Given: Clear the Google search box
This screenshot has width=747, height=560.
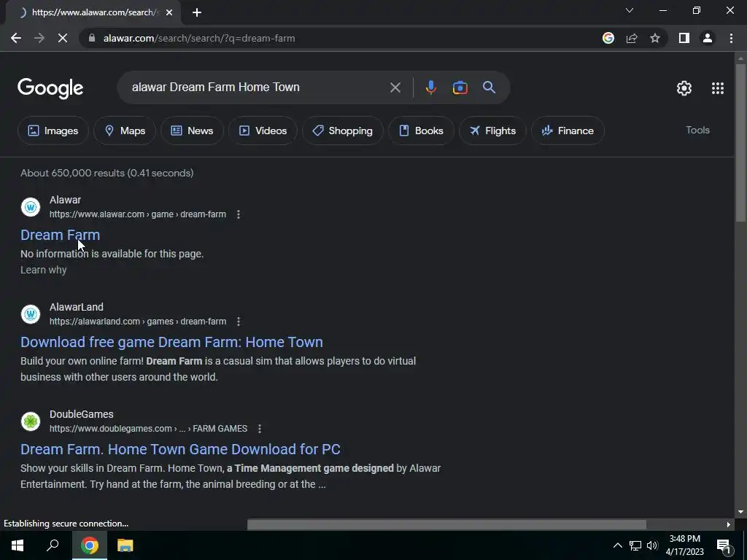Looking at the screenshot, I should [x=395, y=87].
